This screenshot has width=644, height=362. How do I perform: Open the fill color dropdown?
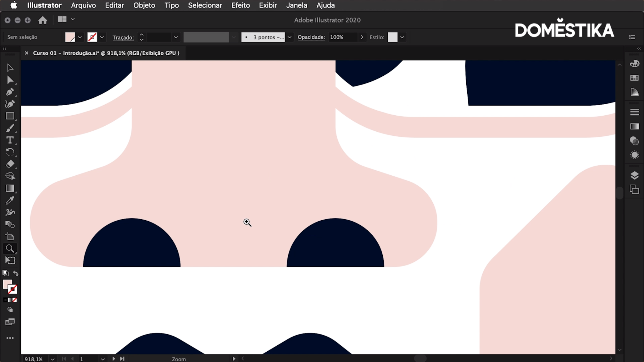pos(80,37)
